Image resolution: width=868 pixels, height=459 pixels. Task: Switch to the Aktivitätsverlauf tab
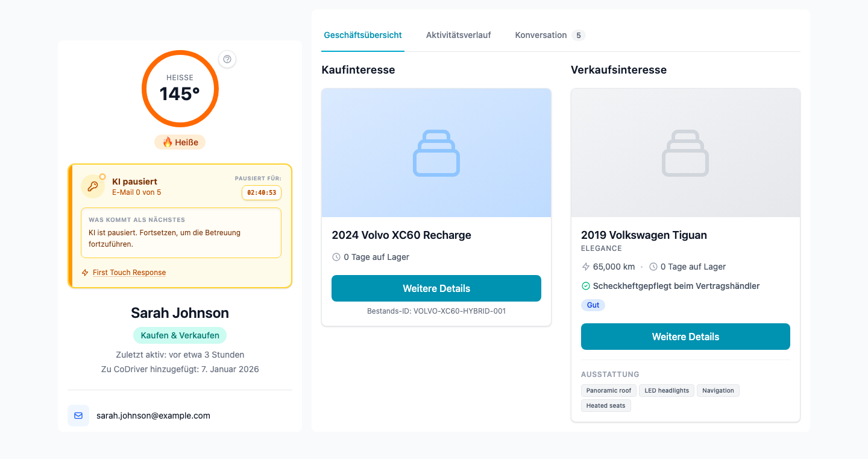click(458, 35)
